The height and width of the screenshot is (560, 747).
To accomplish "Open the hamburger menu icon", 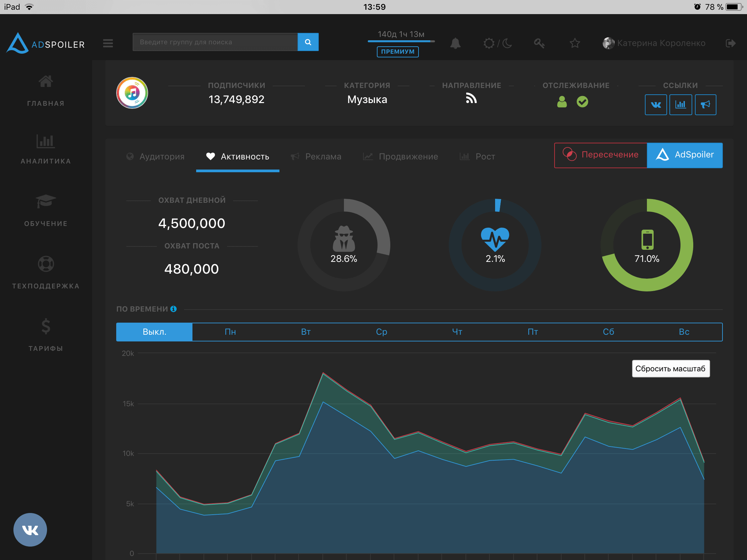I will [x=108, y=43].
